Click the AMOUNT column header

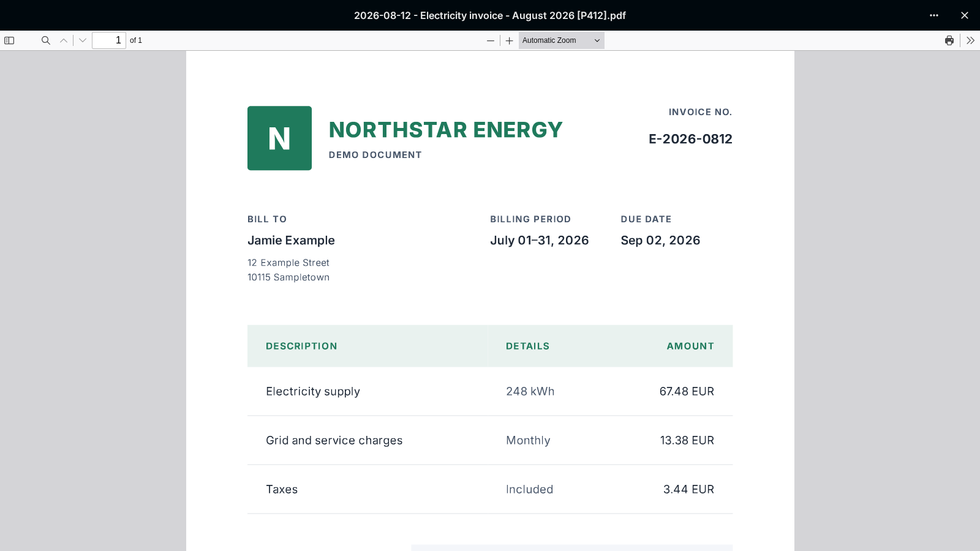pos(690,346)
